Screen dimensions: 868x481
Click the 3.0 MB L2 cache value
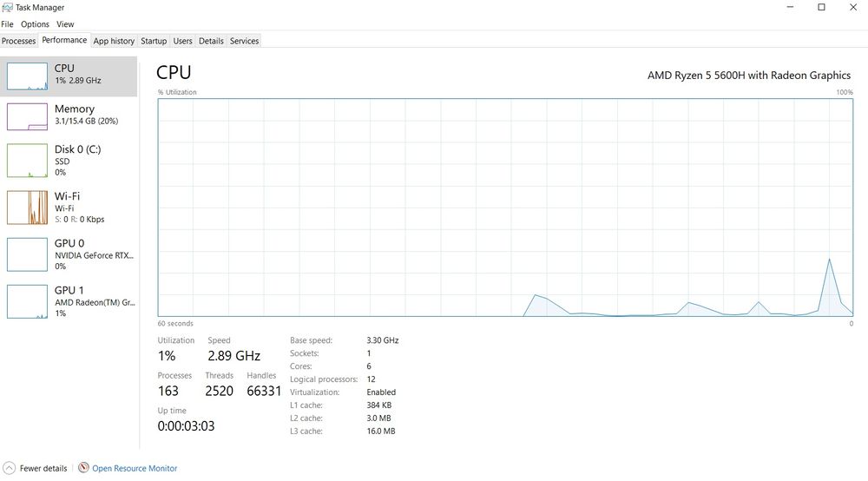378,418
